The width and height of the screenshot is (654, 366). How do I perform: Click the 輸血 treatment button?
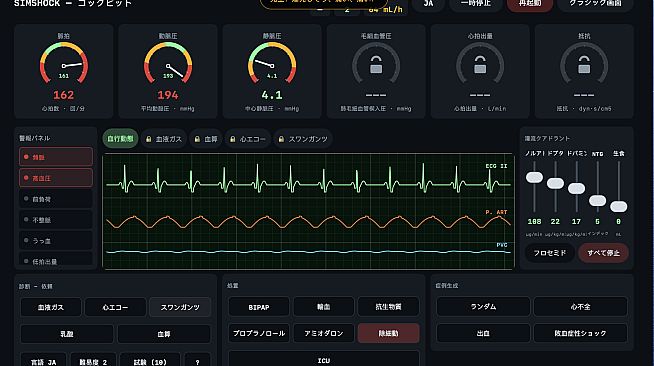pyautogui.click(x=324, y=307)
